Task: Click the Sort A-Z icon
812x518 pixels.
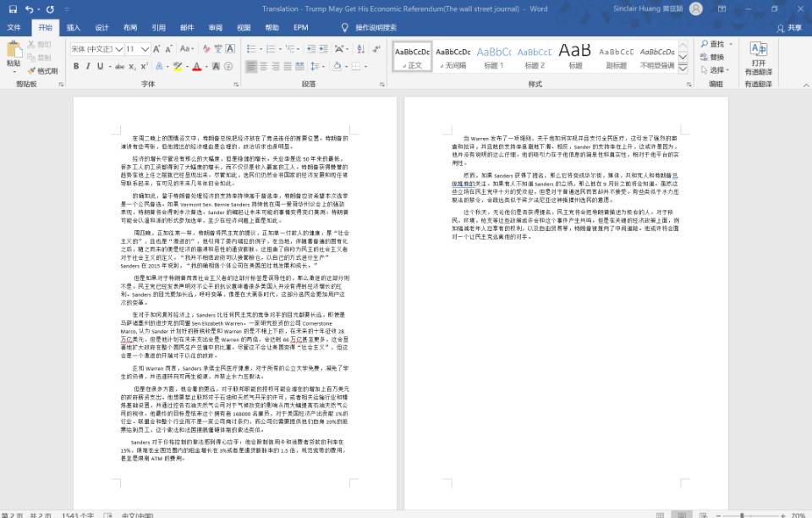Action: coord(361,49)
